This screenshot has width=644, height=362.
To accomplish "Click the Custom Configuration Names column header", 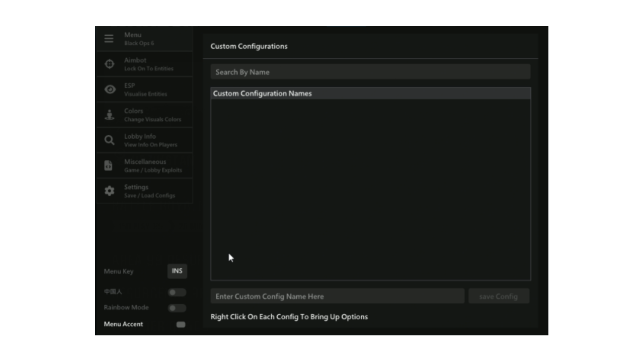I will point(370,94).
